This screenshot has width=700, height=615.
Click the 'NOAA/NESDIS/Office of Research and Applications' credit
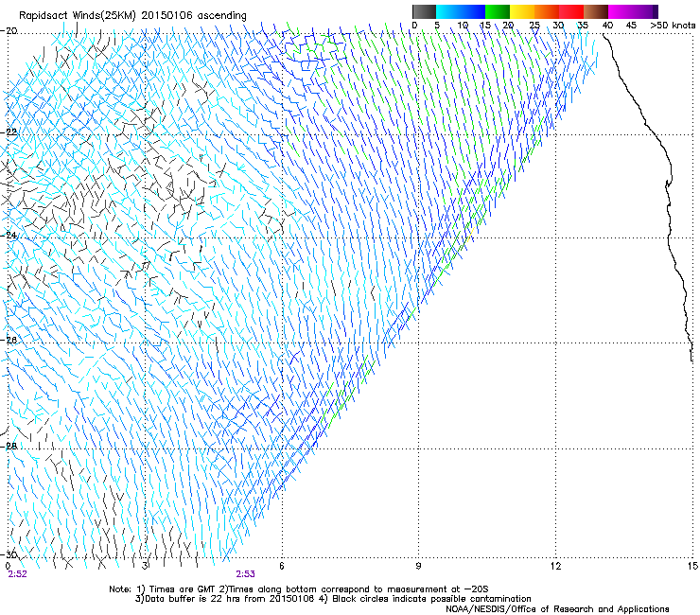557,609
